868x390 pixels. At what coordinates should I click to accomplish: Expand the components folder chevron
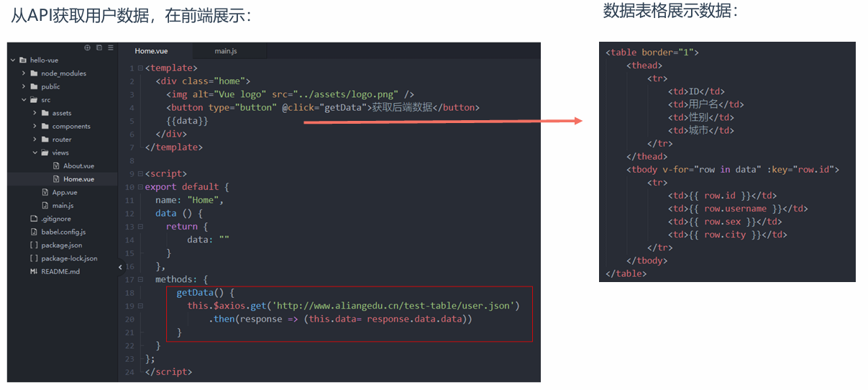click(x=35, y=126)
